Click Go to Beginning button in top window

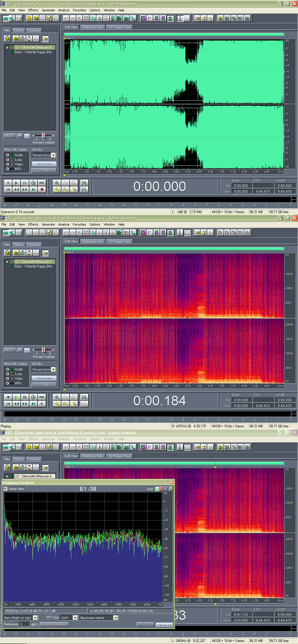pos(8,189)
